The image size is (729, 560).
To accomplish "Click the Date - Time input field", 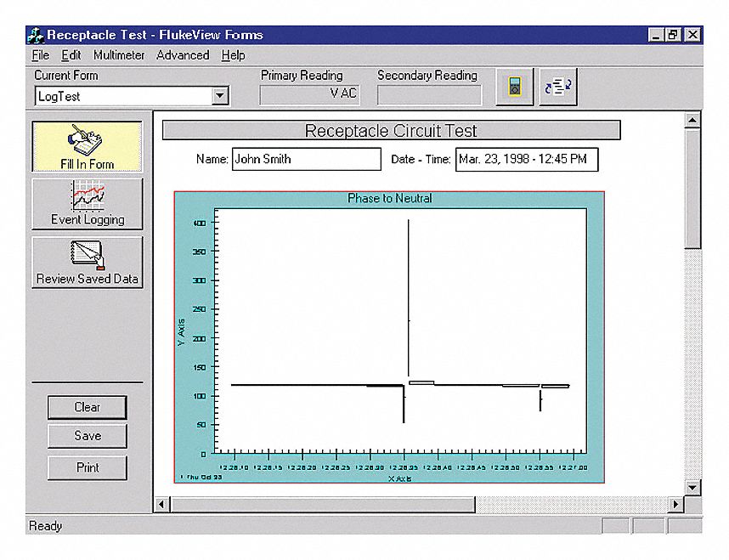I will pyautogui.click(x=526, y=159).
